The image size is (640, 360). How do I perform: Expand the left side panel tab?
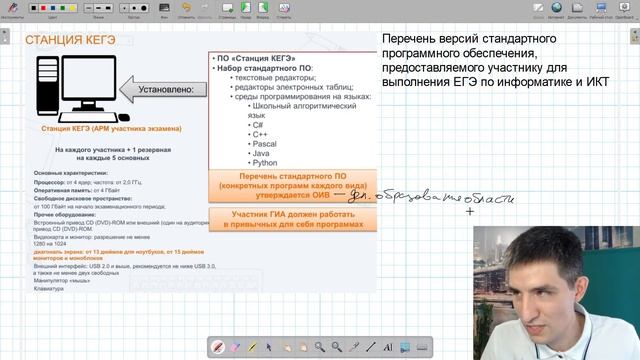[x=4, y=36]
